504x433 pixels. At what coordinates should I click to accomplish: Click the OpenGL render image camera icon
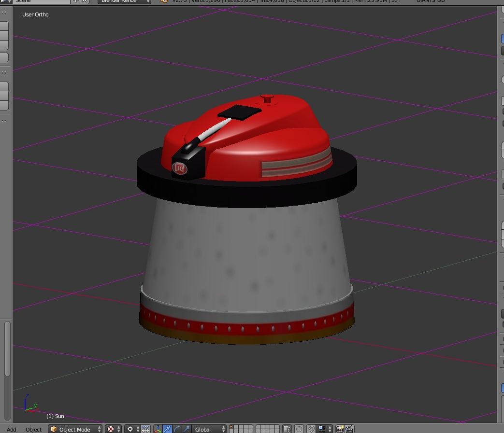340,429
